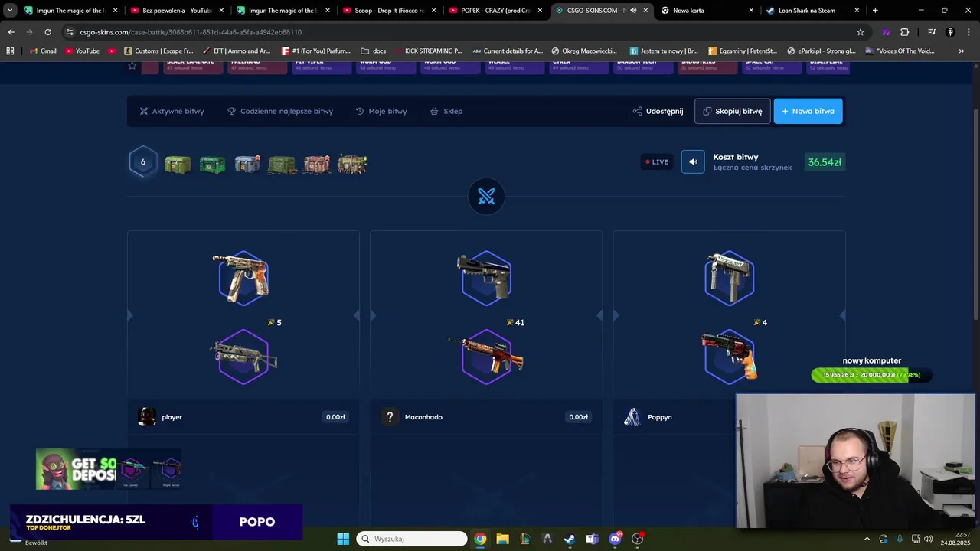Open Moje bitwy tab
Image resolution: width=980 pixels, height=551 pixels.
pyautogui.click(x=381, y=111)
